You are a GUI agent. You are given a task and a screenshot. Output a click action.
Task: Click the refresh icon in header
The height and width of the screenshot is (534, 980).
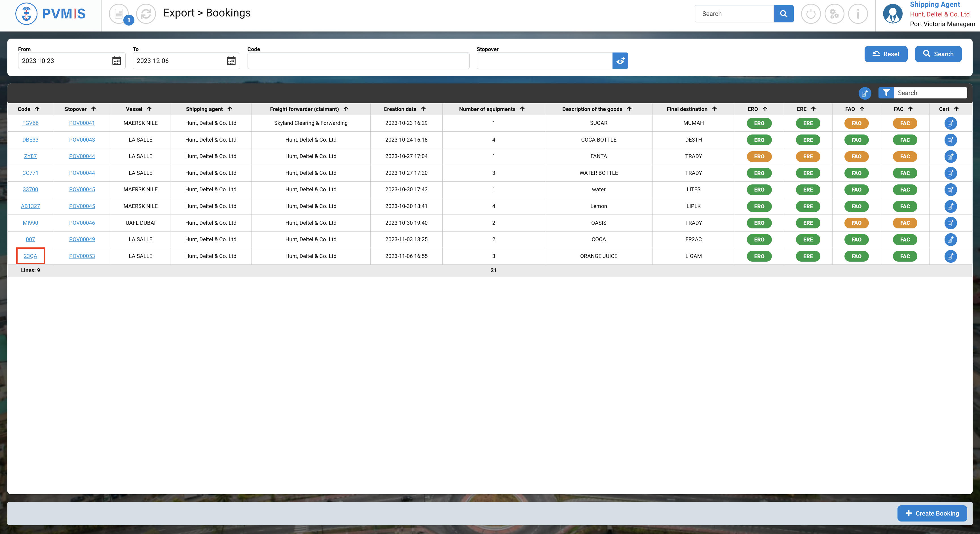[x=146, y=14]
